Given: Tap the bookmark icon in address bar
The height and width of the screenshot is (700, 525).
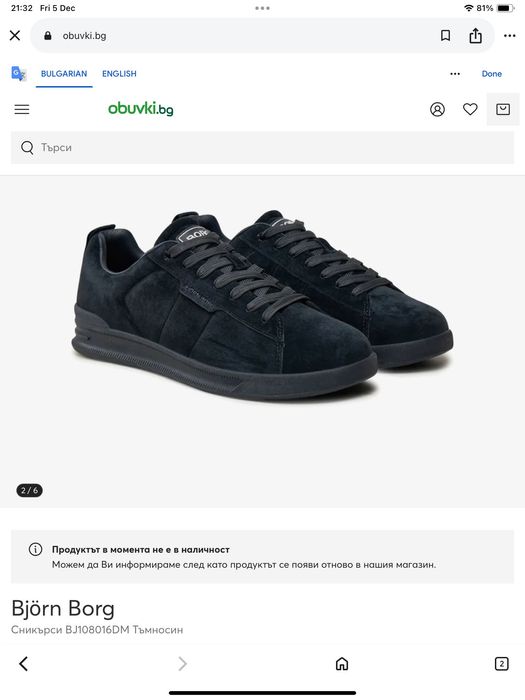Looking at the screenshot, I should (x=446, y=35).
